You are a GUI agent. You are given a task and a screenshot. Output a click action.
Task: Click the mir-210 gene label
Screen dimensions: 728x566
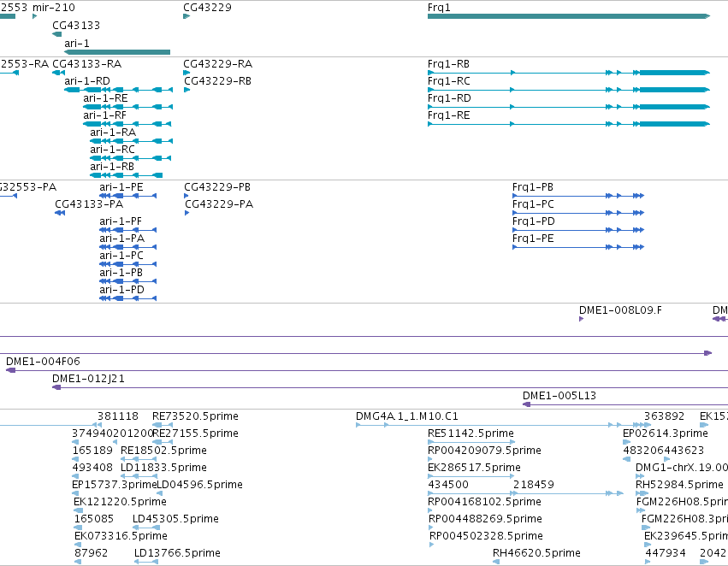pos(53,8)
